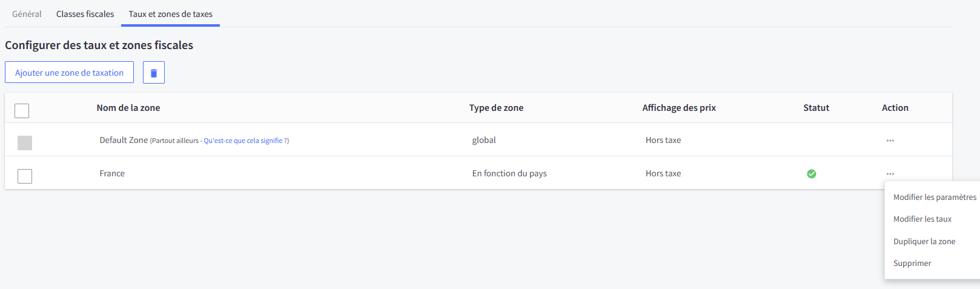Click the disabled Default Zone checkbox

click(25, 143)
